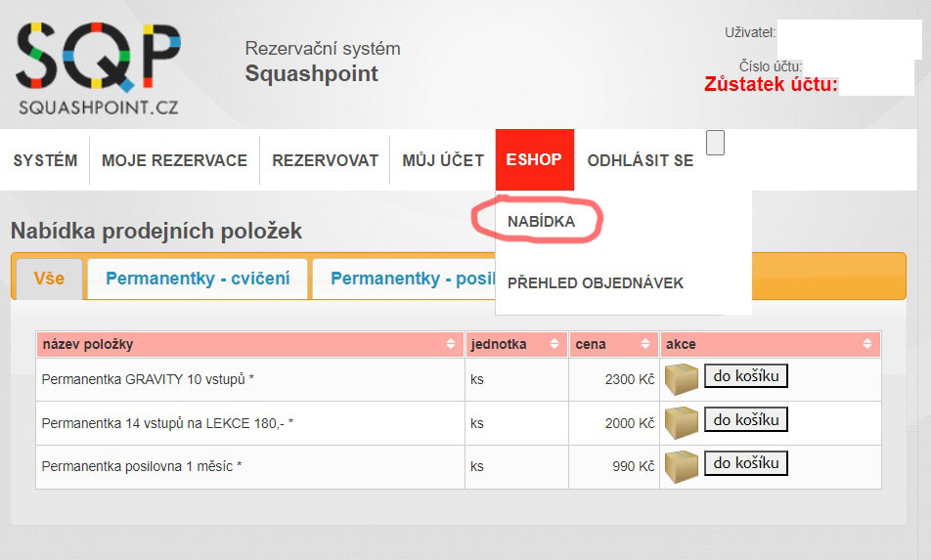The width and height of the screenshot is (931, 560).
Task: Open MOJE REZERVACE page
Action: tap(174, 160)
